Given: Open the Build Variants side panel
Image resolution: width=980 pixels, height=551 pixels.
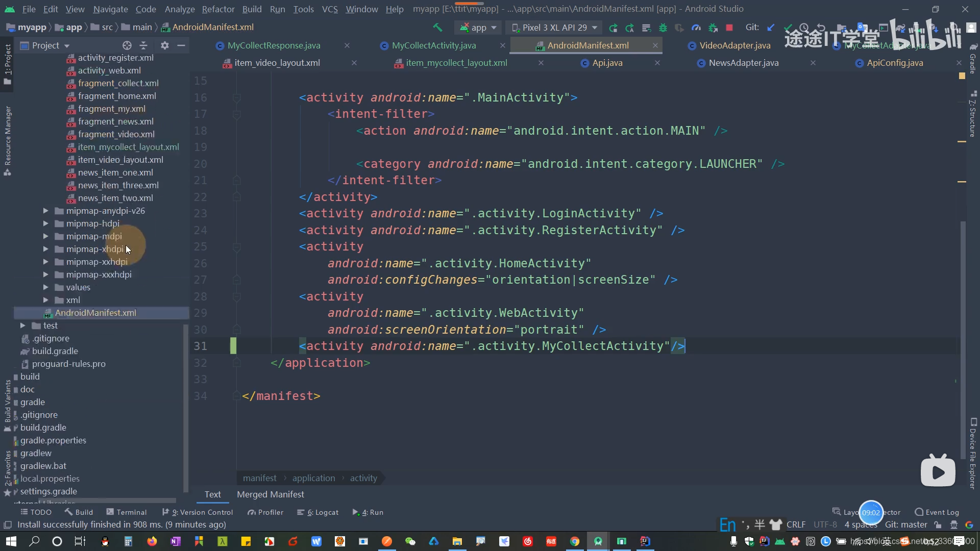Looking at the screenshot, I should tap(8, 406).
